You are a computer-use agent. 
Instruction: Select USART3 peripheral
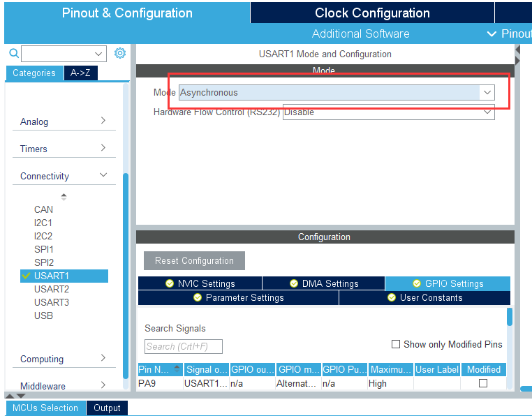(x=52, y=302)
